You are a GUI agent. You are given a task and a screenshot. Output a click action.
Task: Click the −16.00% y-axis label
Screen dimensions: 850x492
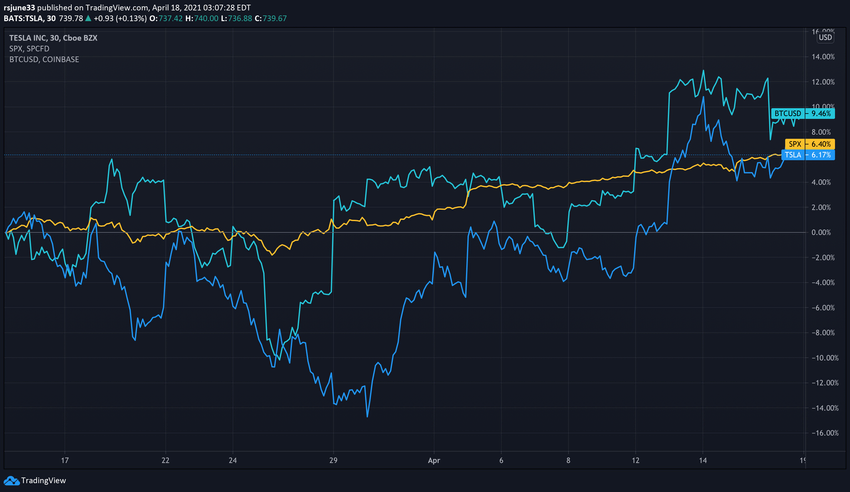click(825, 433)
